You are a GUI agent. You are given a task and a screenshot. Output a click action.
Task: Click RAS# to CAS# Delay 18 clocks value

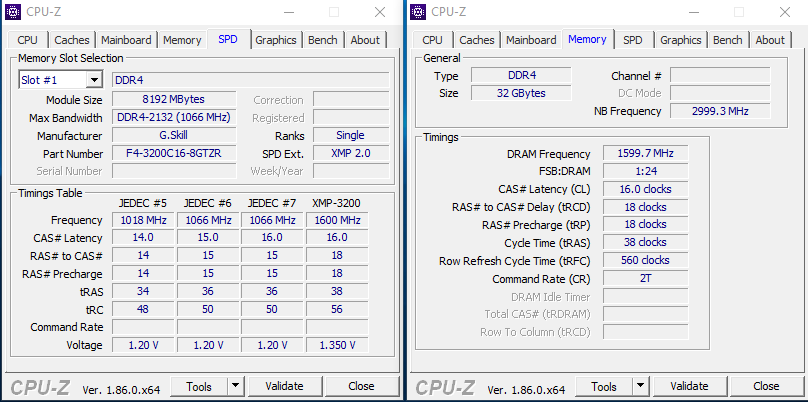(x=645, y=207)
